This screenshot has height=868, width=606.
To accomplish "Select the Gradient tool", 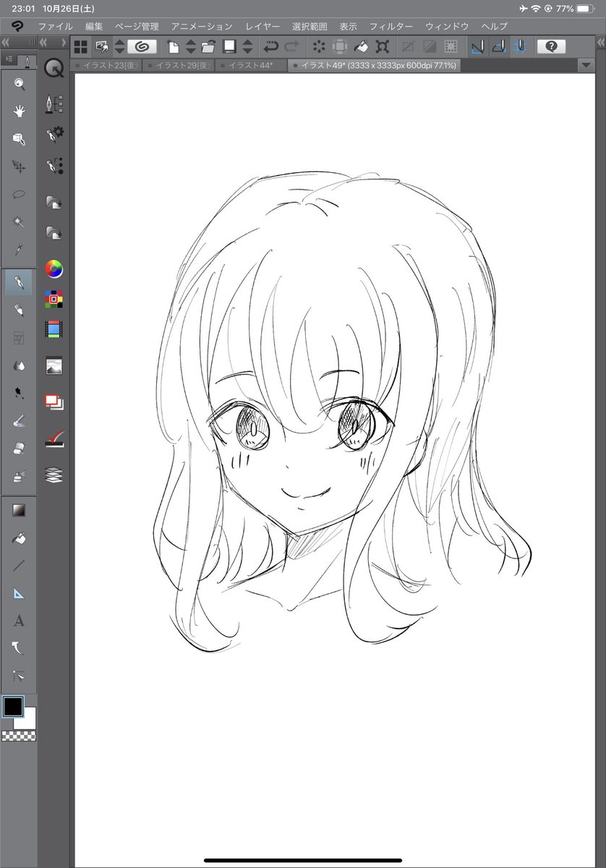I will tap(19, 511).
